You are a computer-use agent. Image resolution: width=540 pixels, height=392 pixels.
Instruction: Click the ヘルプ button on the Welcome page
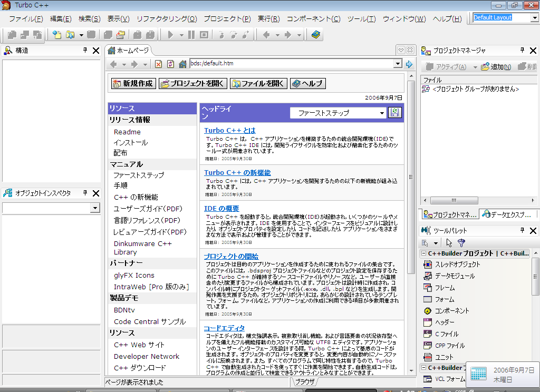click(x=308, y=83)
